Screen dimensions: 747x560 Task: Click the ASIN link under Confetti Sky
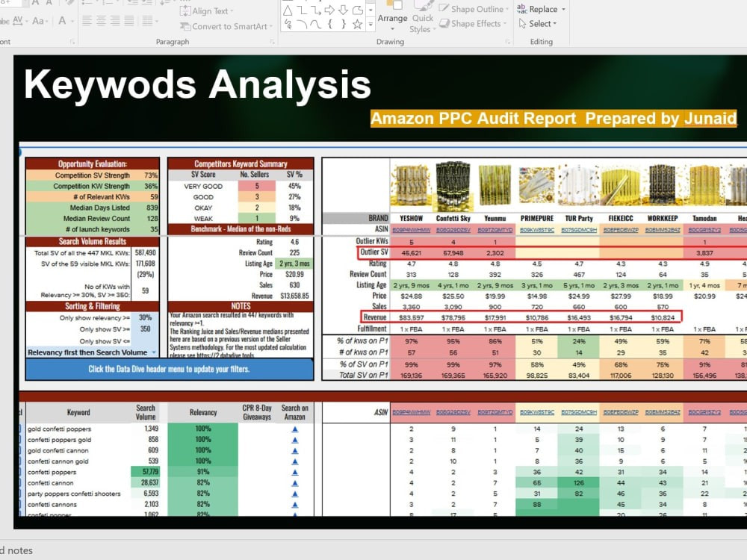point(453,229)
